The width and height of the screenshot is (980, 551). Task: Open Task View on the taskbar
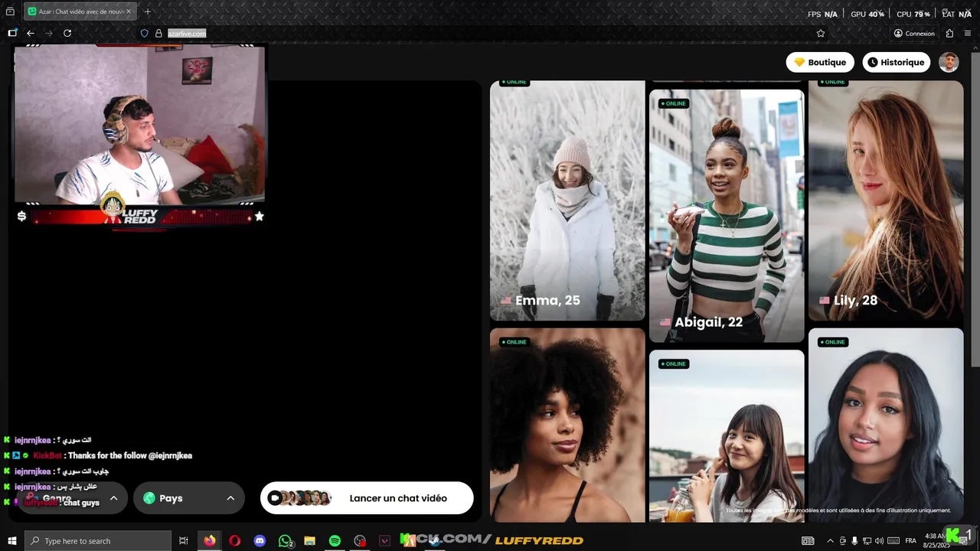184,541
